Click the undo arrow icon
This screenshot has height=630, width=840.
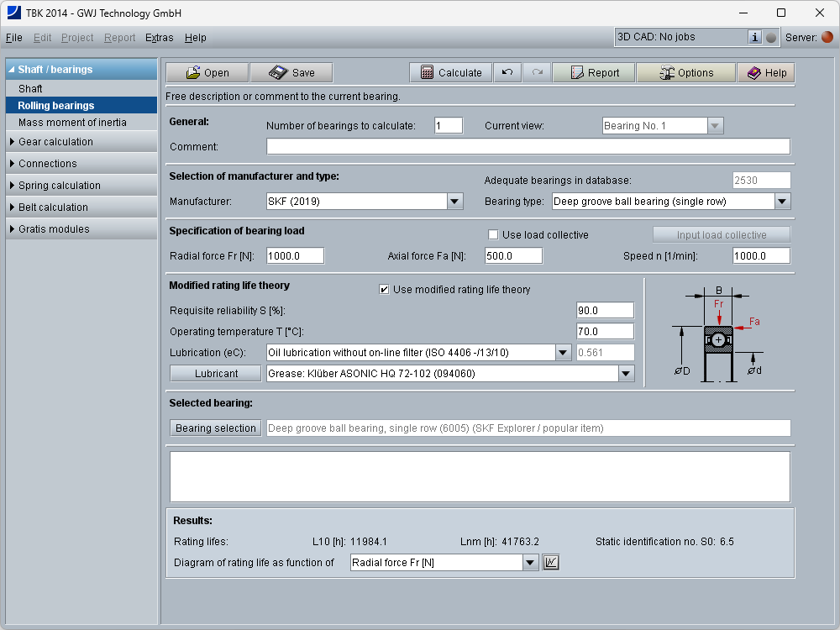pyautogui.click(x=507, y=73)
